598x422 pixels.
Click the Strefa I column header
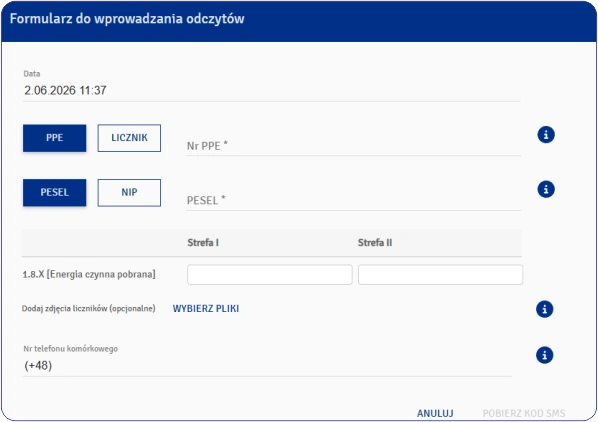pos(203,242)
